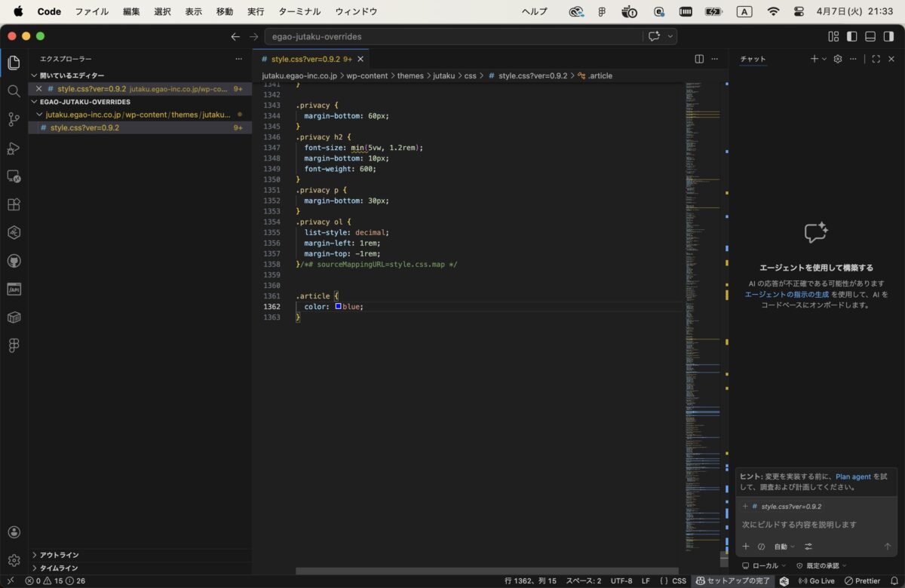Click the Figma icon in activity bar
The width and height of the screenshot is (905, 588).
[x=14, y=345]
